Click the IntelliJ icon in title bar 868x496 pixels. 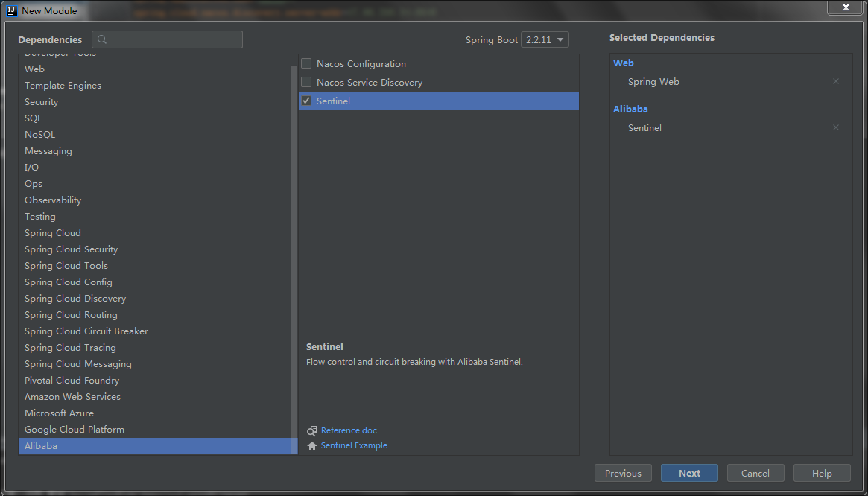click(x=12, y=10)
